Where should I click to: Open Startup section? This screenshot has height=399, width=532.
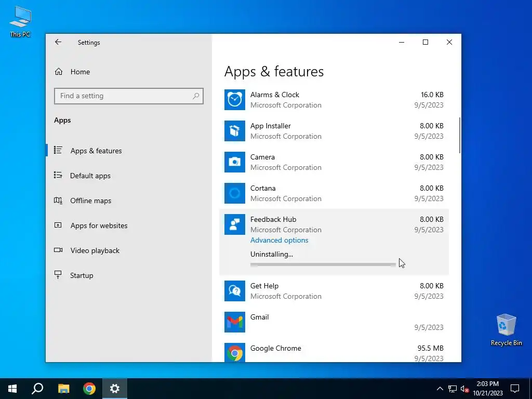(x=129, y=275)
